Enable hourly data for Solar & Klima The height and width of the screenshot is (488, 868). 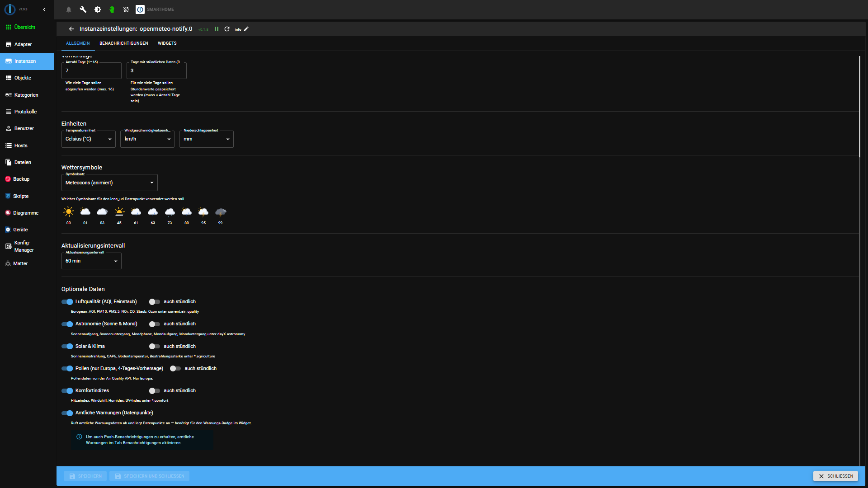pos(155,347)
